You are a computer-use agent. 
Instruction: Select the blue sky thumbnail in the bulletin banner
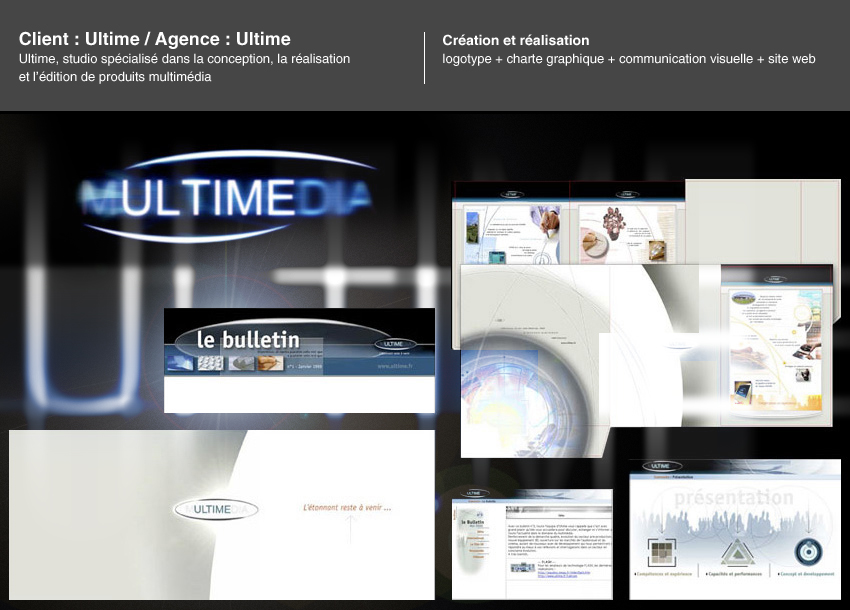(179, 363)
